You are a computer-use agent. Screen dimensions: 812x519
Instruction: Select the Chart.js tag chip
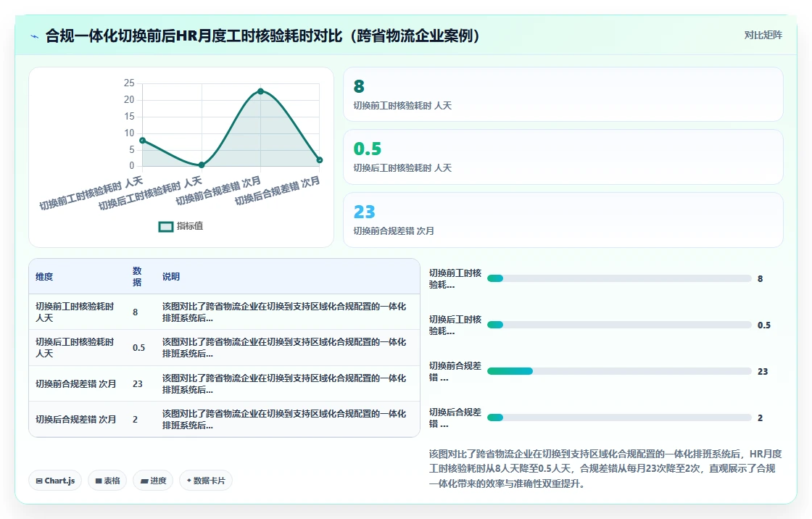pos(55,481)
